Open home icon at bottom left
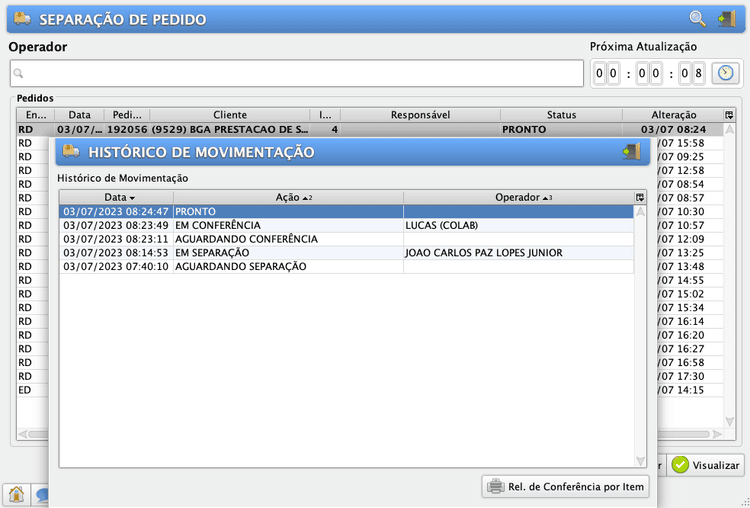 point(16,494)
